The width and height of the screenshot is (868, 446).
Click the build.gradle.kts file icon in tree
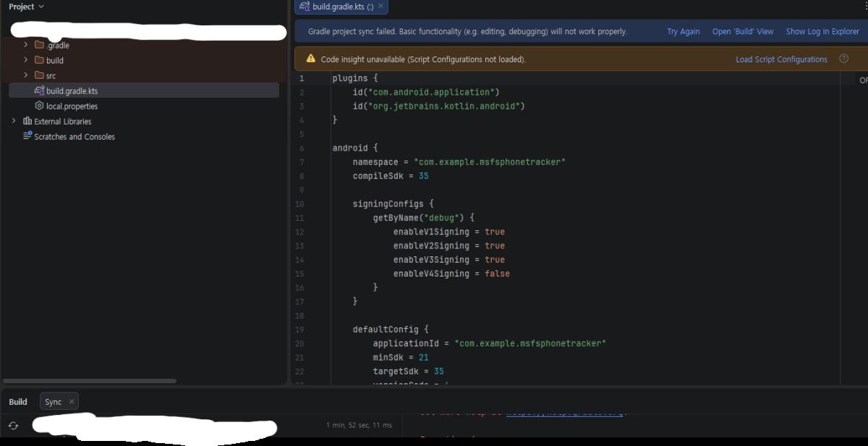pos(39,91)
